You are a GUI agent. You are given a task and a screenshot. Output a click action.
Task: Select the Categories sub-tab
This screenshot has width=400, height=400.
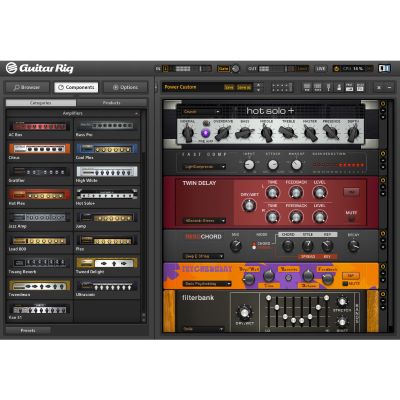tap(41, 103)
